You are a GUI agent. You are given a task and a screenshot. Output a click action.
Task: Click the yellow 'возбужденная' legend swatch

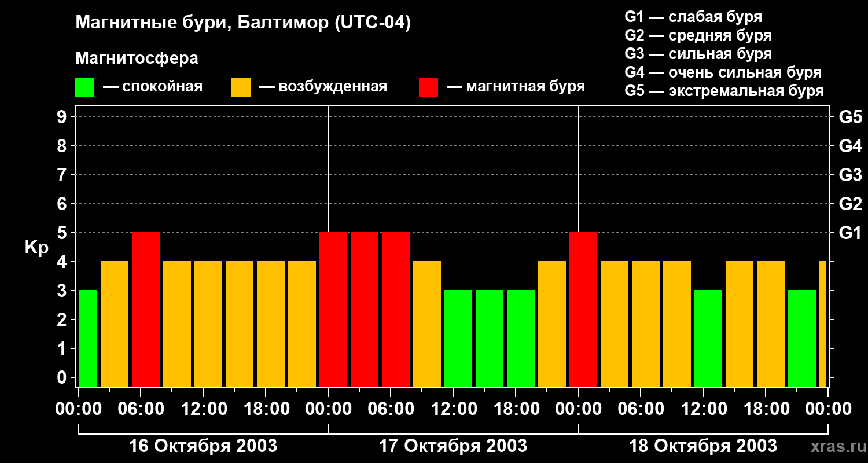tap(241, 87)
